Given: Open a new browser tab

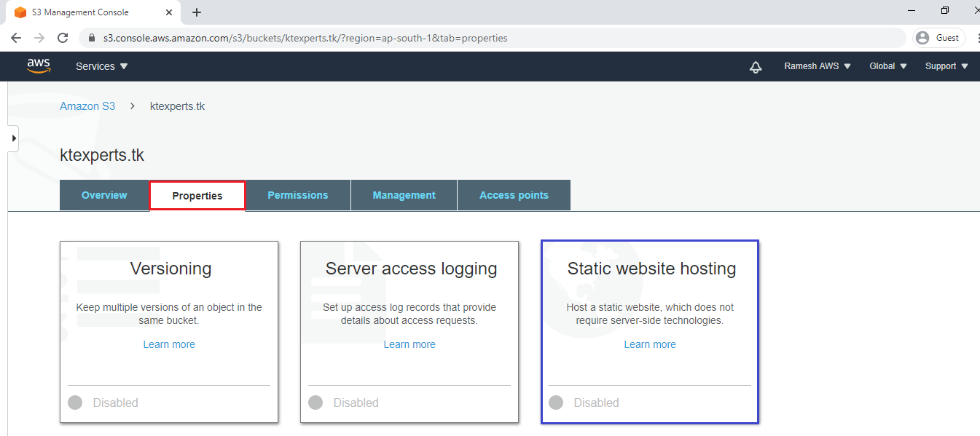Looking at the screenshot, I should [197, 12].
